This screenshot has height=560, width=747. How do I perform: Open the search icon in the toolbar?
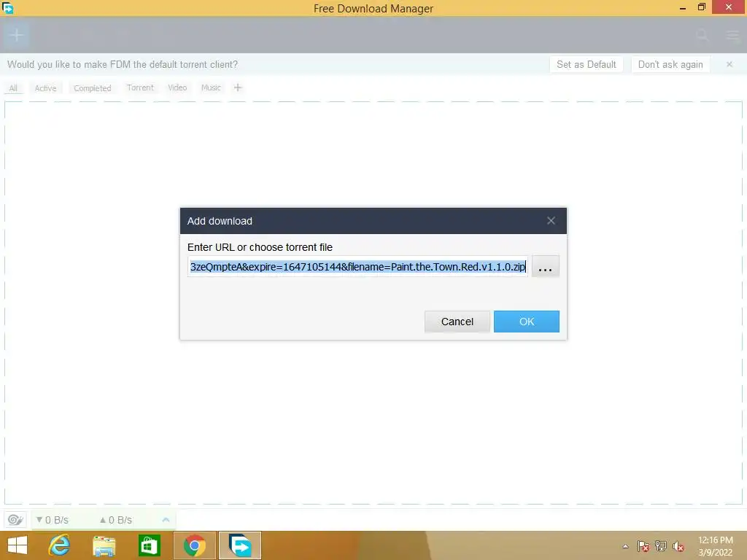[x=703, y=35]
